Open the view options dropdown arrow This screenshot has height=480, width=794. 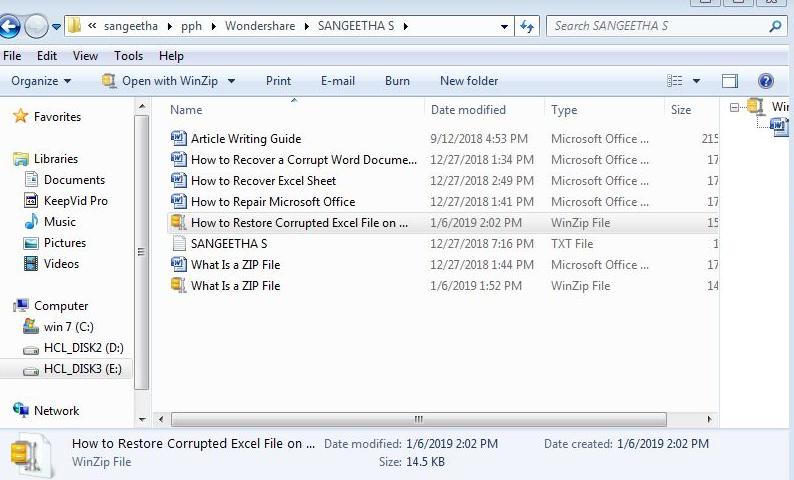coord(696,81)
